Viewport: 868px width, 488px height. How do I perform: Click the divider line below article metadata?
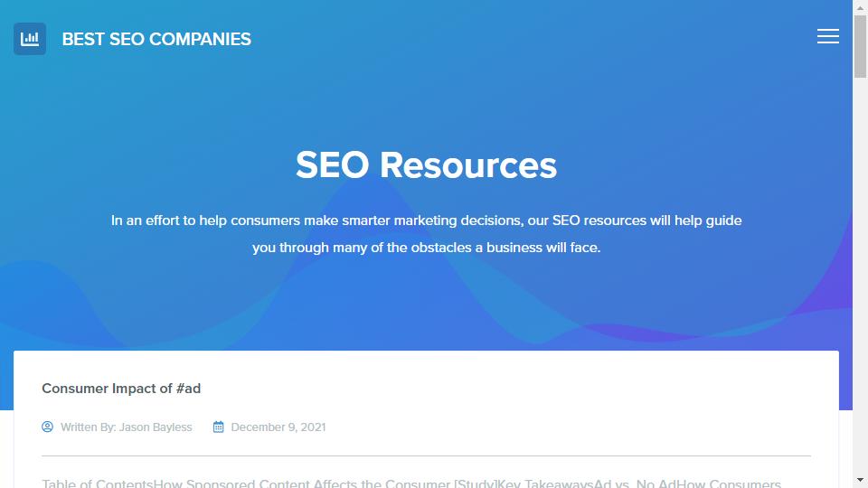[x=426, y=455]
